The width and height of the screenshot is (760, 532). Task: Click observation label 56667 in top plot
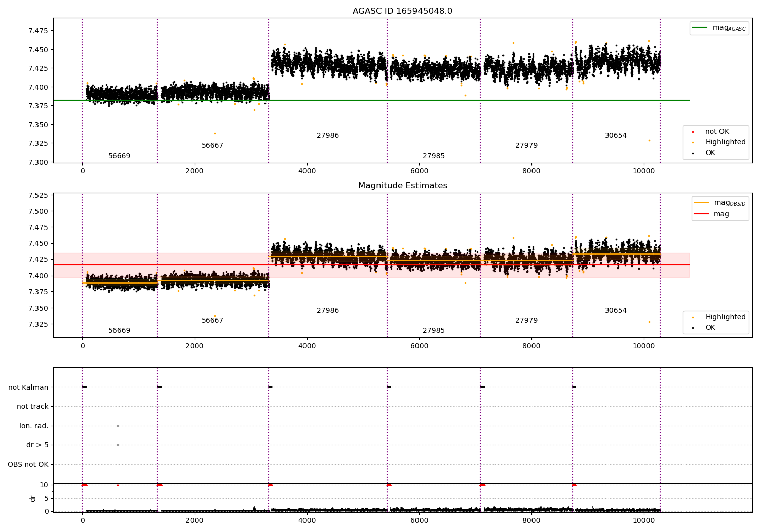pyautogui.click(x=212, y=146)
